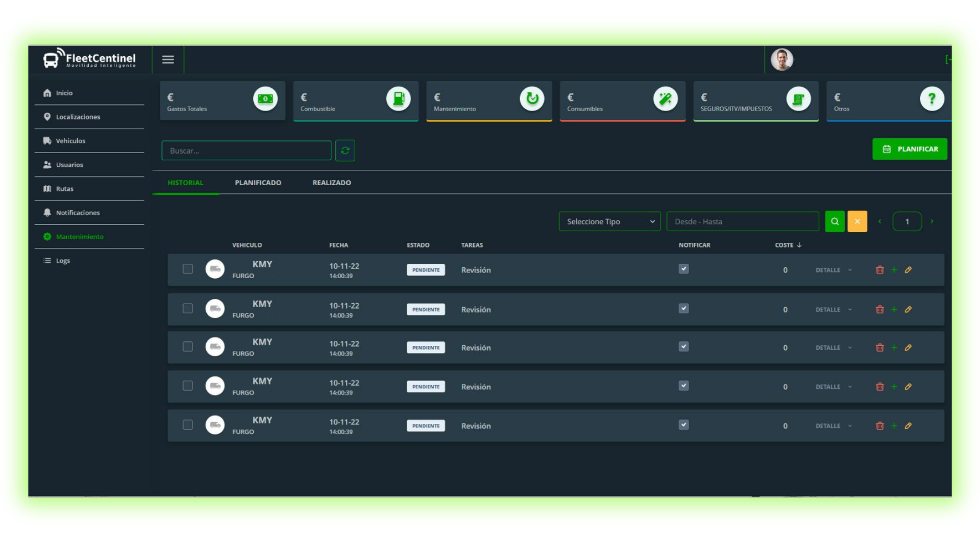Tick the first row's selection checkbox
Screen dimensions: 980x551
tap(188, 269)
